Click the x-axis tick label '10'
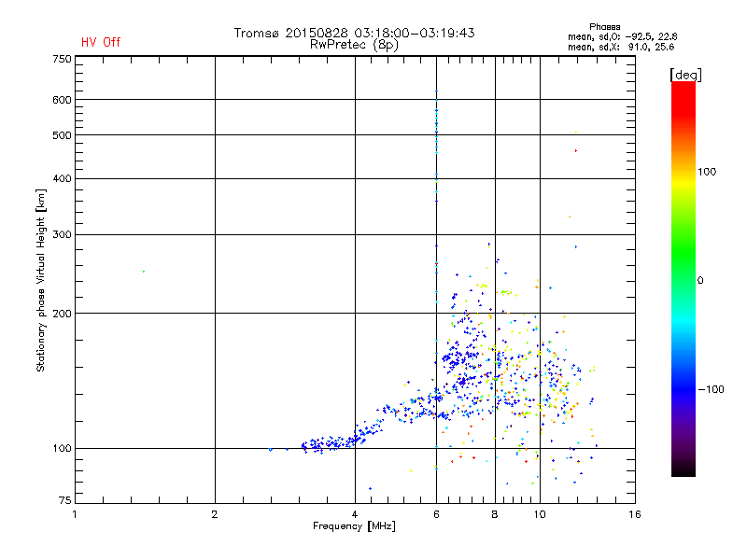Image resolution: width=747 pixels, height=560 pixels. 540,514
